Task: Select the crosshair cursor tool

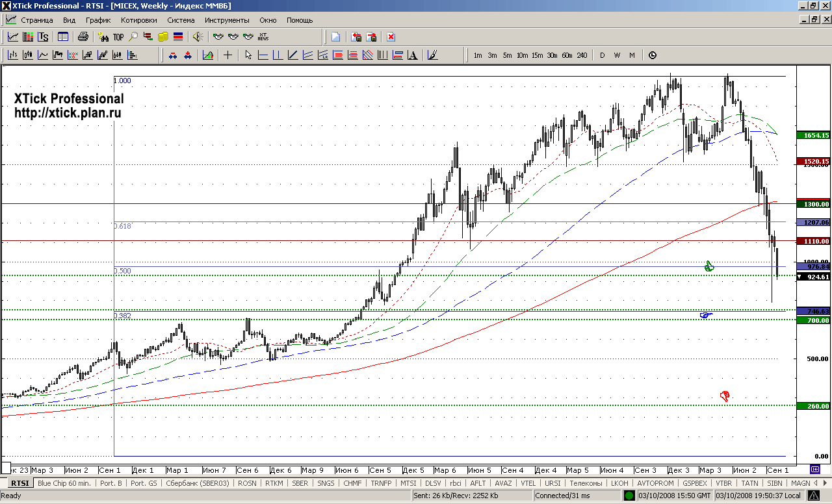Action: [x=228, y=55]
